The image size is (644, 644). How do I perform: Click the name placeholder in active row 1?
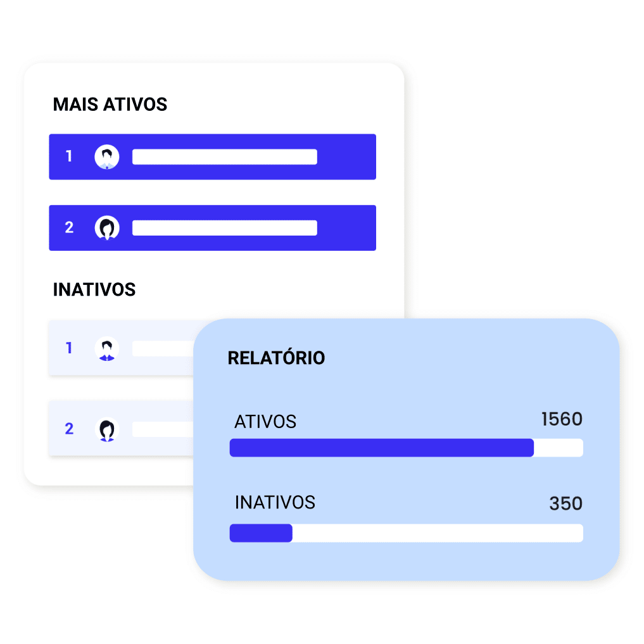click(225, 157)
